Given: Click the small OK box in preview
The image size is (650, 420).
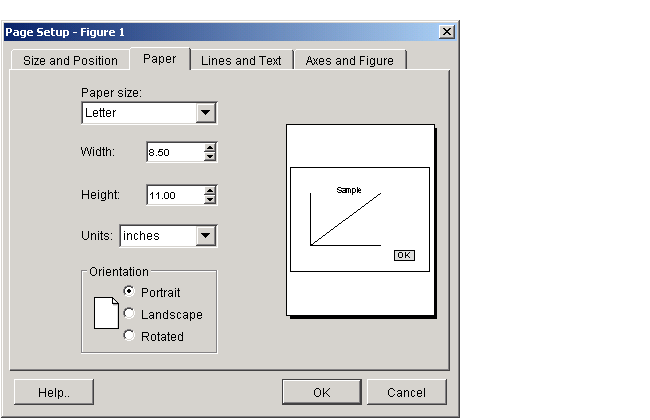Looking at the screenshot, I should pyautogui.click(x=404, y=255).
